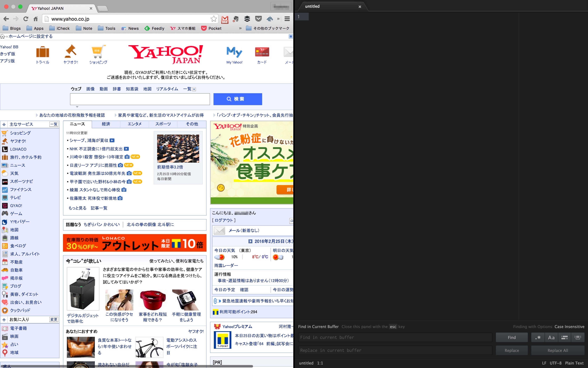This screenshot has width=588, height=368.
Task: Show hidden bookmarks with the chevron
Action: (x=240, y=28)
